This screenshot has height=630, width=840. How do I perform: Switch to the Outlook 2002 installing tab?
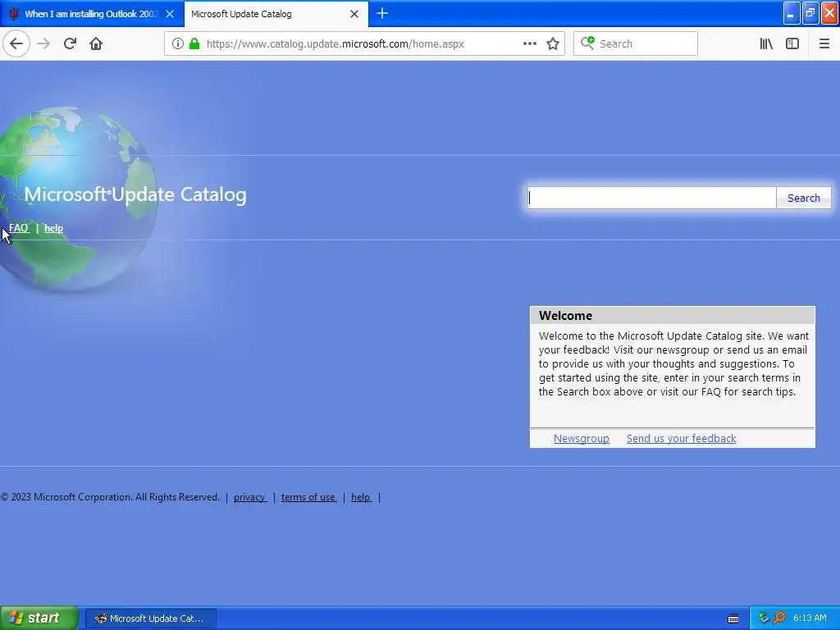(x=92, y=14)
